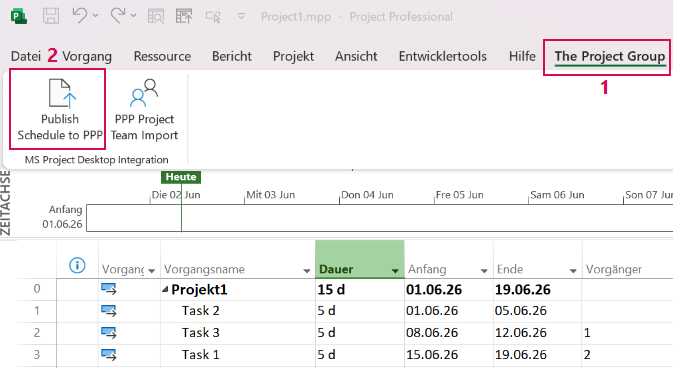Select the Dauer column header
673x368 pixels.
click(x=360, y=259)
